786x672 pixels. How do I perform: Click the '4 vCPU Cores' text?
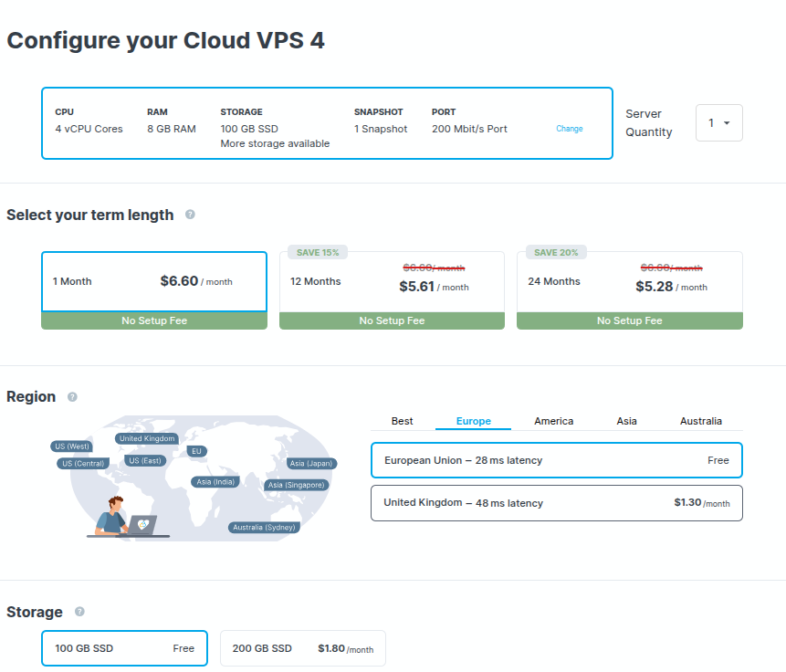tap(89, 129)
